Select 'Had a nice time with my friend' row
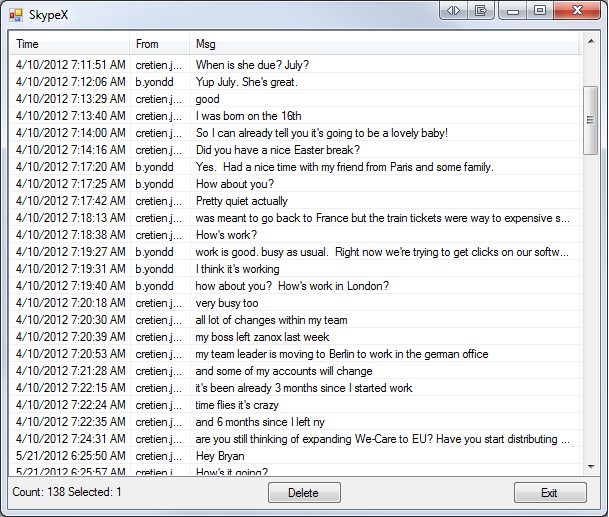 click(295, 167)
